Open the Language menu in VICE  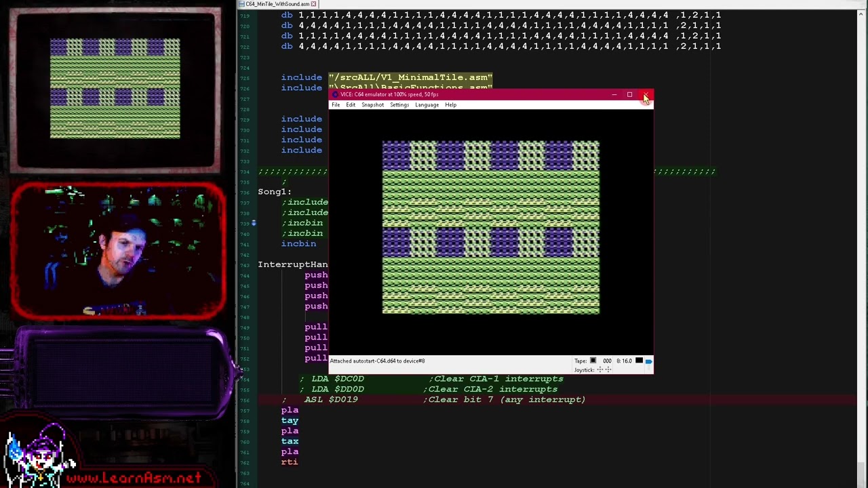(x=427, y=105)
